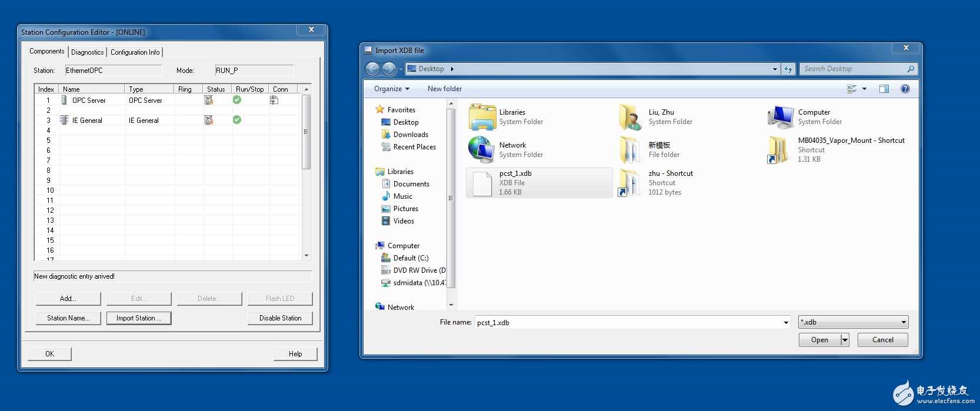This screenshot has width=980, height=411.
Task: Select Liu, Zhu user folder icon
Action: pyautogui.click(x=631, y=116)
